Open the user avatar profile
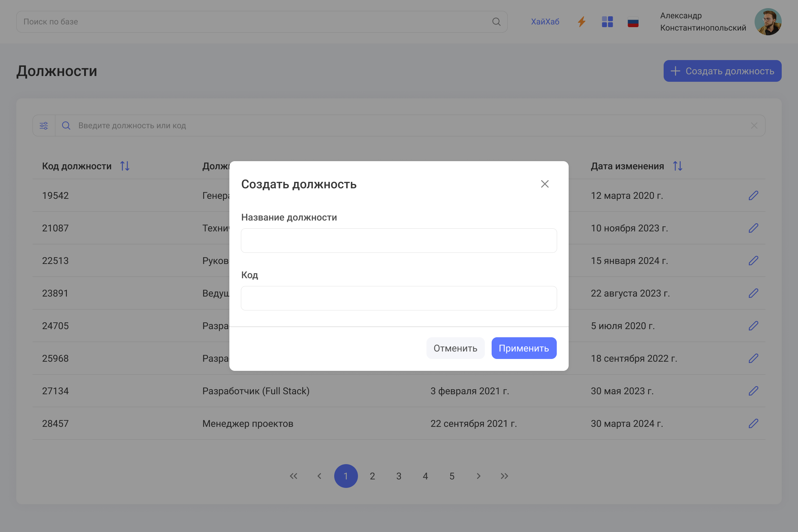The height and width of the screenshot is (532, 798). pos(768,22)
